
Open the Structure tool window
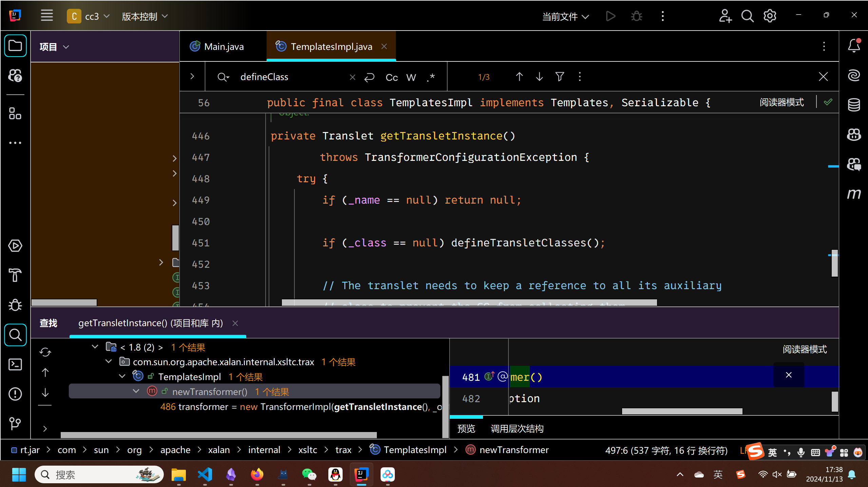(15, 113)
